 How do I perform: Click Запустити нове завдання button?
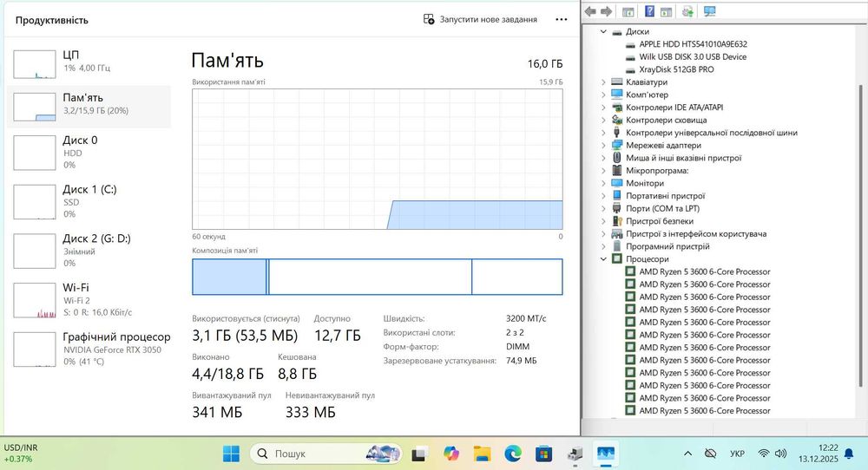click(480, 19)
